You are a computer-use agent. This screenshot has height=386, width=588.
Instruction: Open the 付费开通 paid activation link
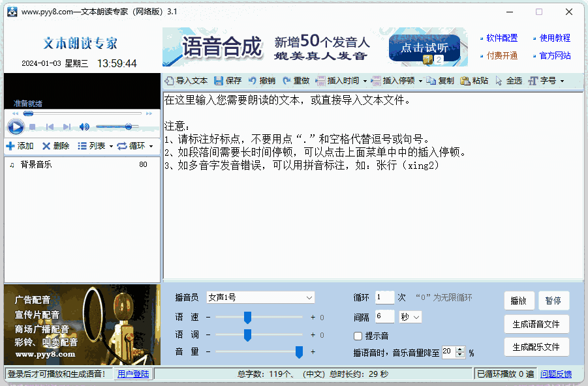pyautogui.click(x=502, y=55)
